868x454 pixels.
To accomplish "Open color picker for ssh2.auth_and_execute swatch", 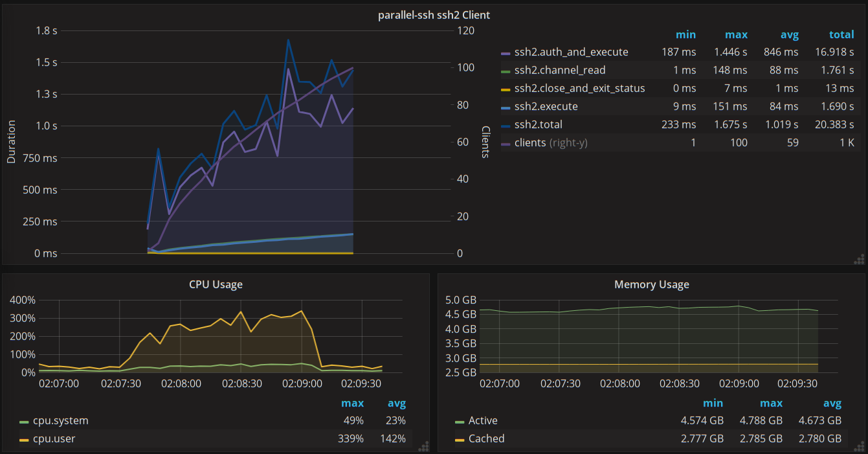I will tap(506, 52).
